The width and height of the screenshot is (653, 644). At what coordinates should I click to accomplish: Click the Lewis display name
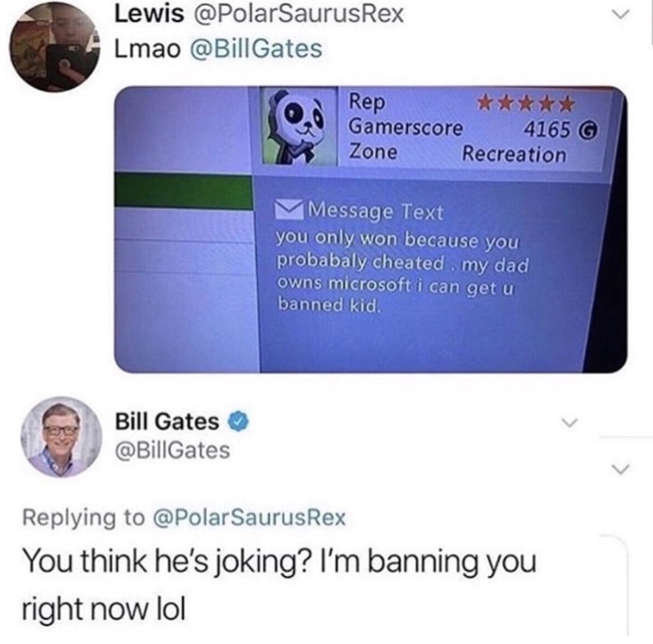149,14
